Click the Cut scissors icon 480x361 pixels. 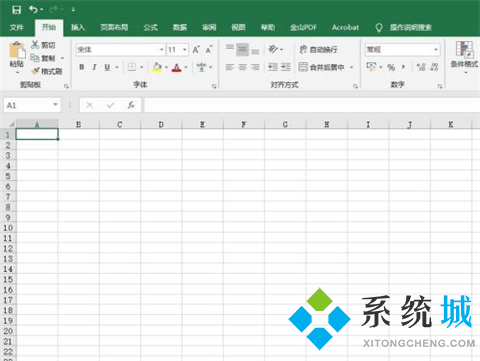[x=35, y=45]
